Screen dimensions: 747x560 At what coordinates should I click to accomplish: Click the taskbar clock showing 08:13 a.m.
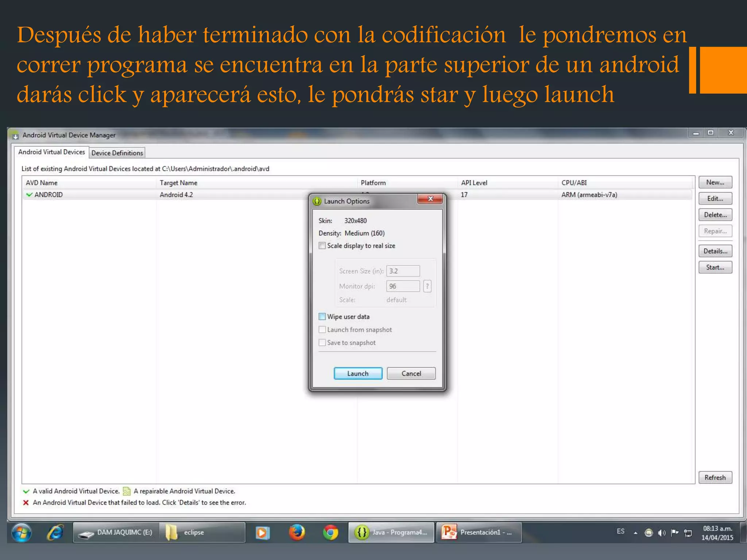click(717, 533)
